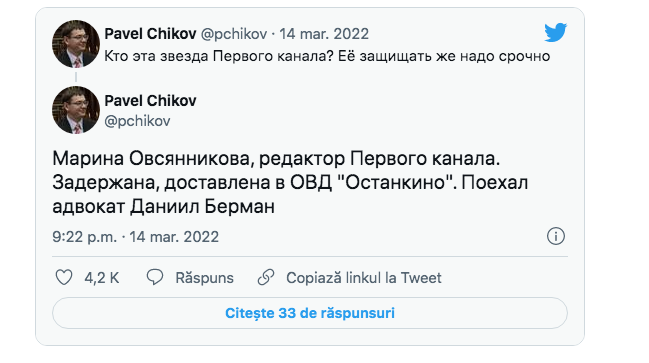Open the tweet info circle icon
649x363 pixels.
click(x=555, y=236)
